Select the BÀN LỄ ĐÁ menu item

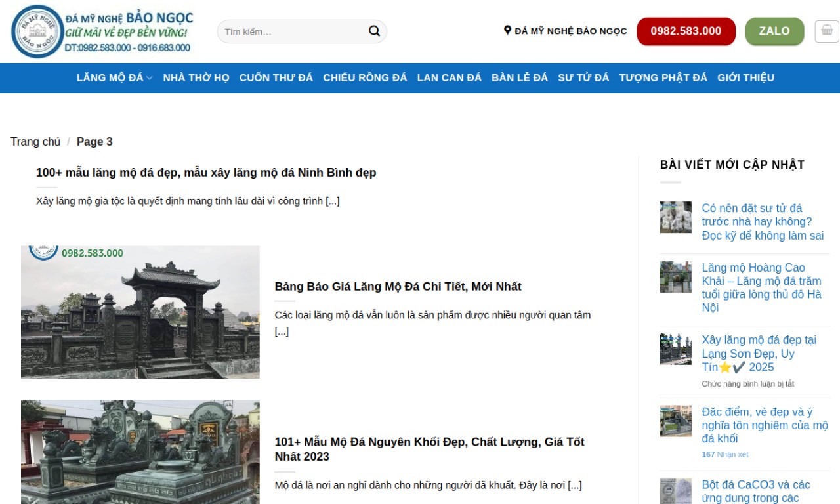point(520,77)
